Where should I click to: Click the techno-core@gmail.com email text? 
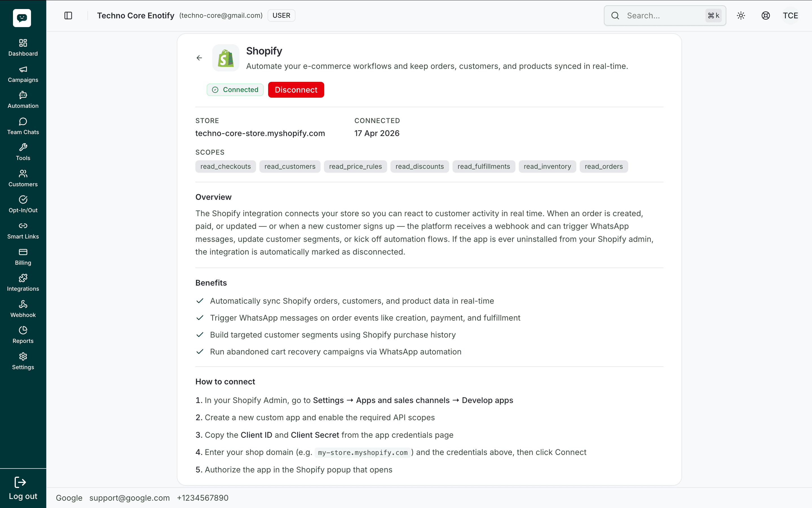tap(221, 16)
